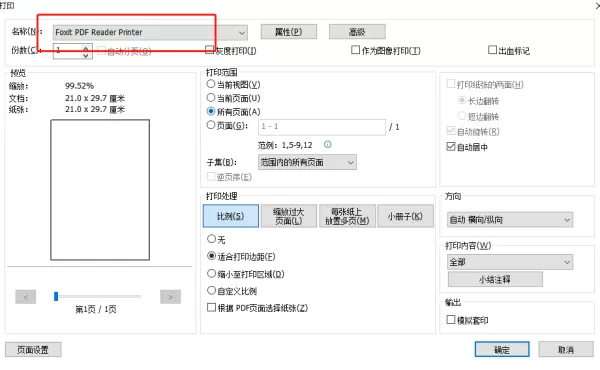Screen dimensions: 600x370
Task: Click the copies number input field
Action: [67, 51]
